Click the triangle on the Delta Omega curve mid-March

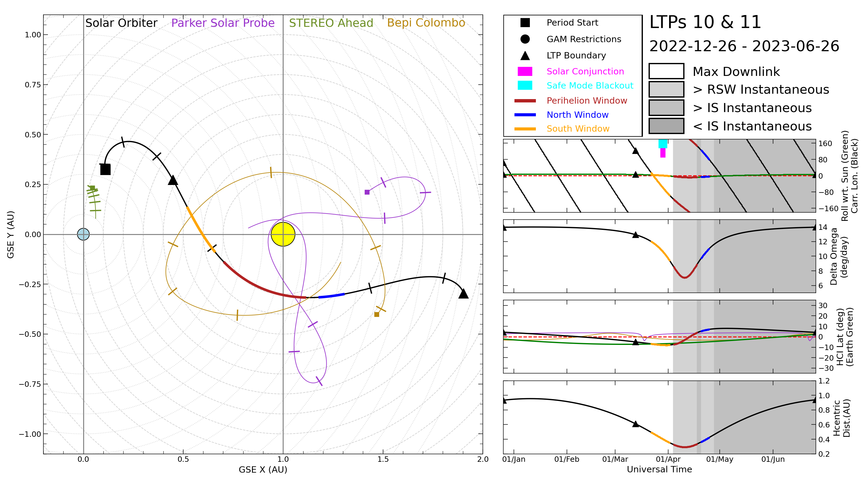[x=636, y=235]
